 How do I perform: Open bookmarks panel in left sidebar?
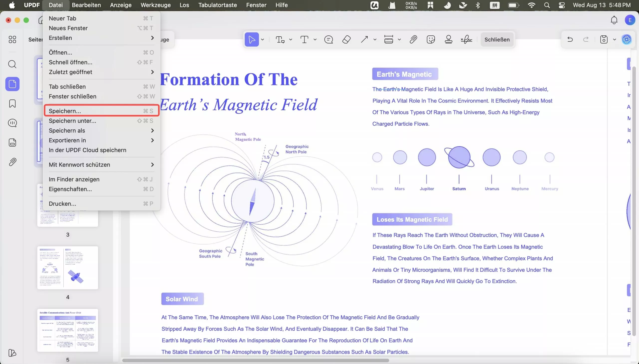pos(12,103)
